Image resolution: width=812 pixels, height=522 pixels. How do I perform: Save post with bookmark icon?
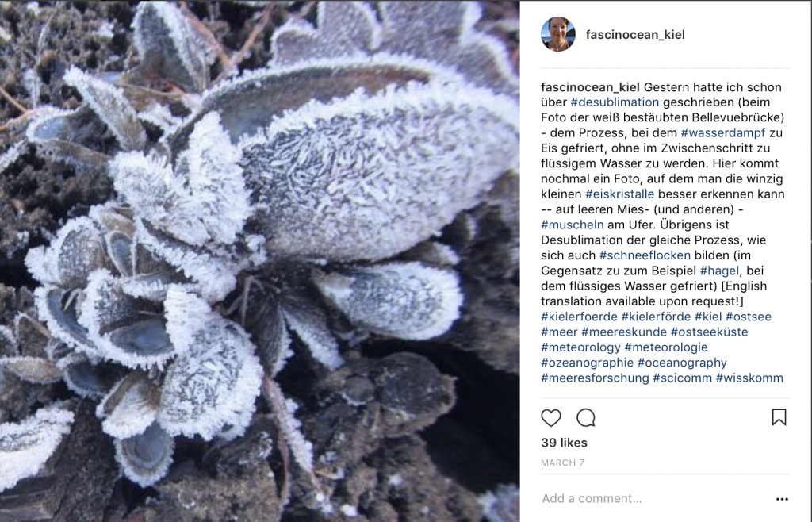[779, 417]
